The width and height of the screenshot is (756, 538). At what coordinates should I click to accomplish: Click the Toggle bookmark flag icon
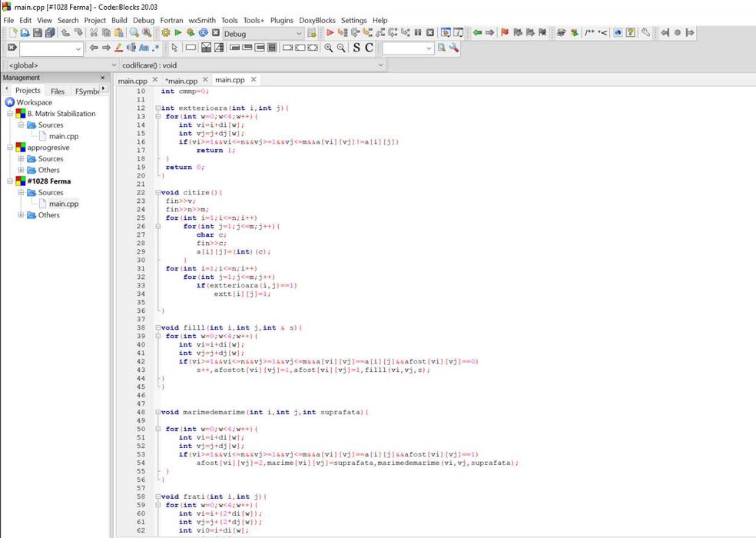pyautogui.click(x=505, y=33)
